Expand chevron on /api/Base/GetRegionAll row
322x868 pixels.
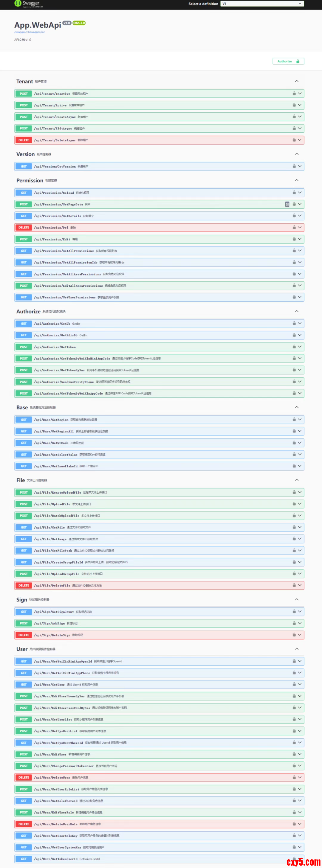(x=299, y=431)
